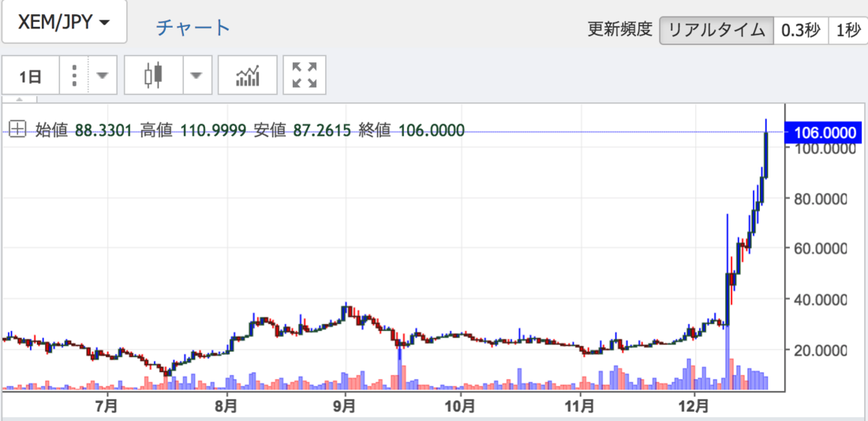Click the 8月 date axis label
Viewport: 868px width, 421px height.
click(226, 406)
